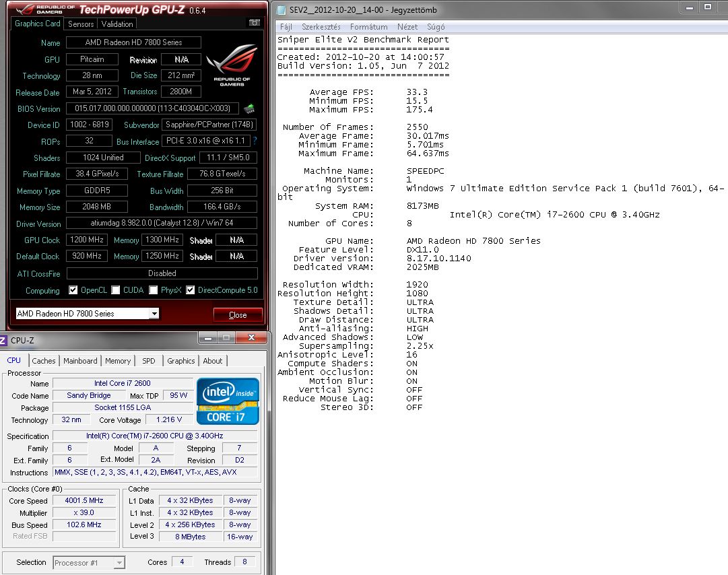Image resolution: width=728 pixels, height=575 pixels.
Task: Open the Fájl menu in Notepad
Action: (286, 27)
